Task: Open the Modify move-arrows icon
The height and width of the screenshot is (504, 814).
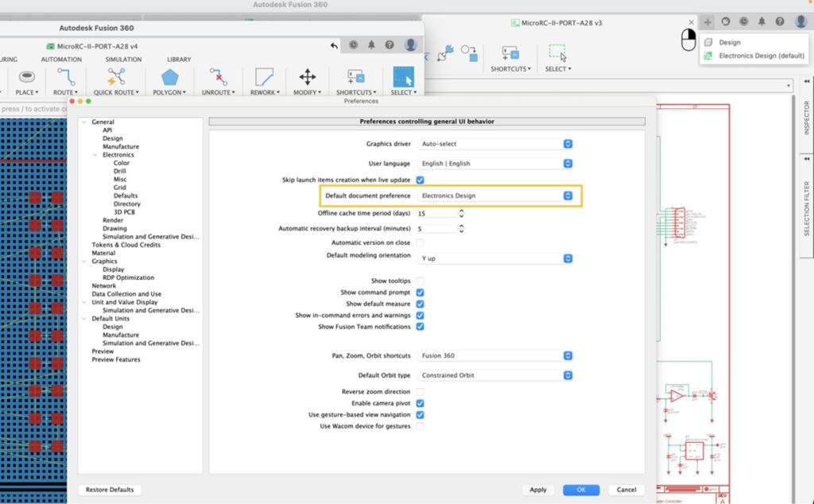Action: point(307,77)
